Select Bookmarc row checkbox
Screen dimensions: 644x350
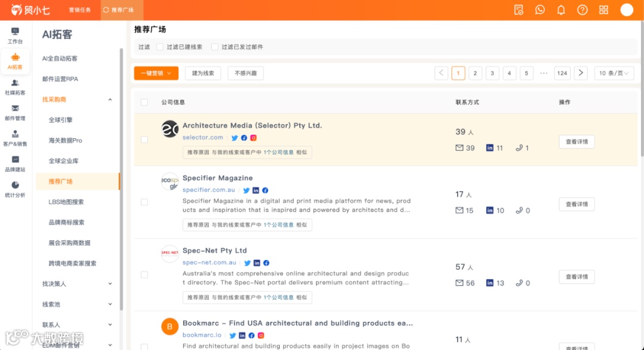[144, 347]
